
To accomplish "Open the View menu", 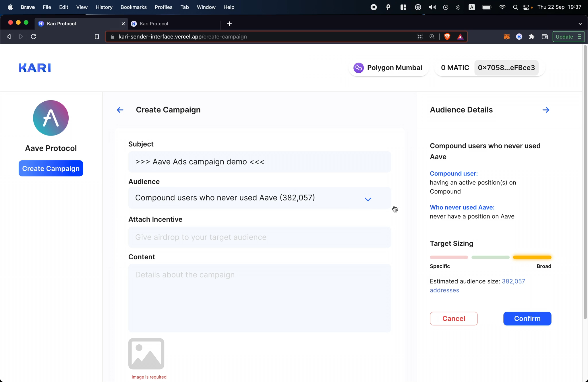I will (82, 7).
